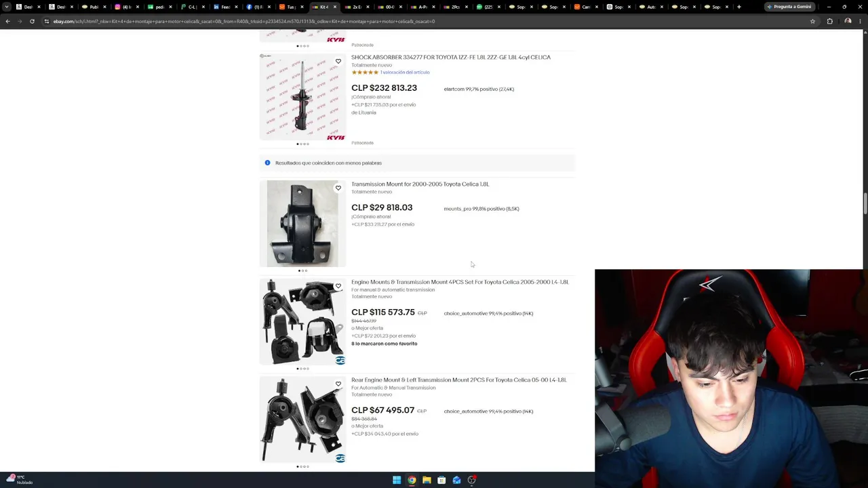
Task: Click 'de Lituania' shipping origin text
Action: 363,113
